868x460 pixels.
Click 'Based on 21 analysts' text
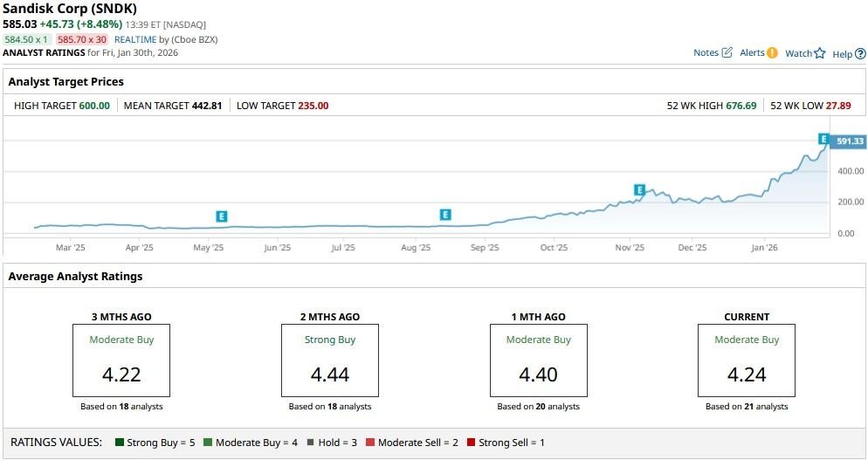tap(747, 406)
